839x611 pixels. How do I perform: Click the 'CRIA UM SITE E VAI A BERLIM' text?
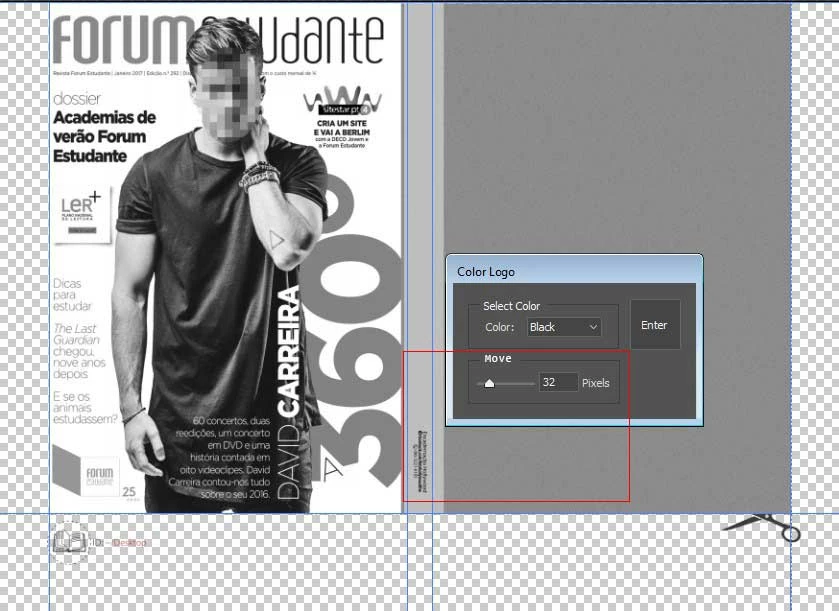pos(341,127)
